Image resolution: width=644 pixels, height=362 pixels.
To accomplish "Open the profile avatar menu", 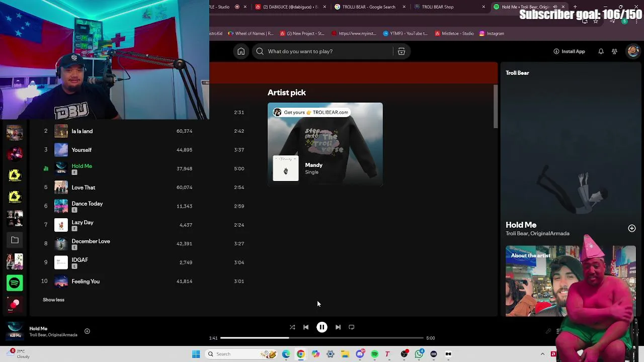I will 633,51.
